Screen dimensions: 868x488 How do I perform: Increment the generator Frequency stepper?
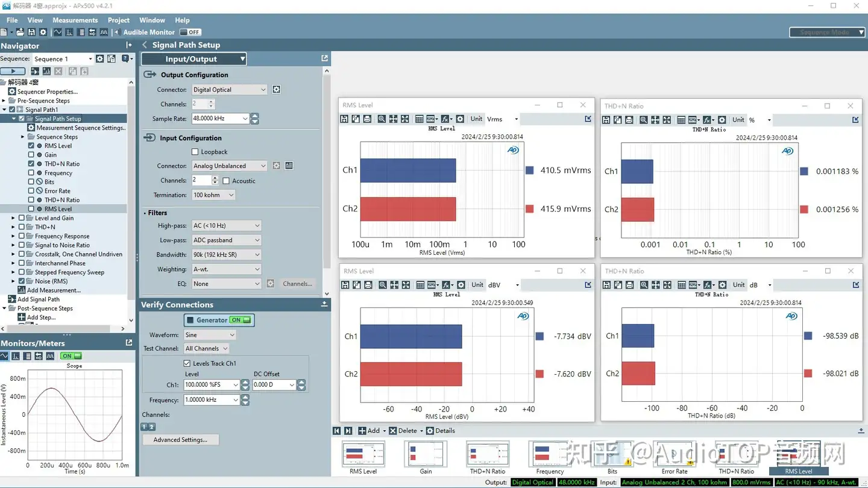click(x=245, y=398)
